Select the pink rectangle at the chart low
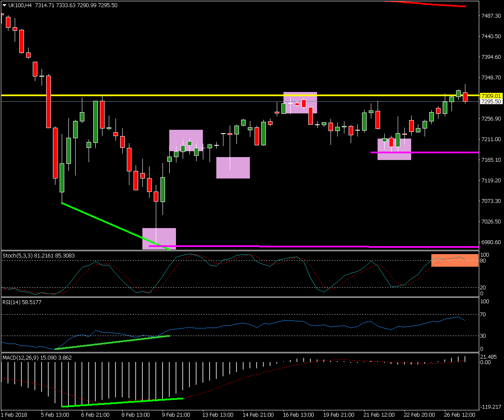Screen dimensions: 504x420 [159, 238]
